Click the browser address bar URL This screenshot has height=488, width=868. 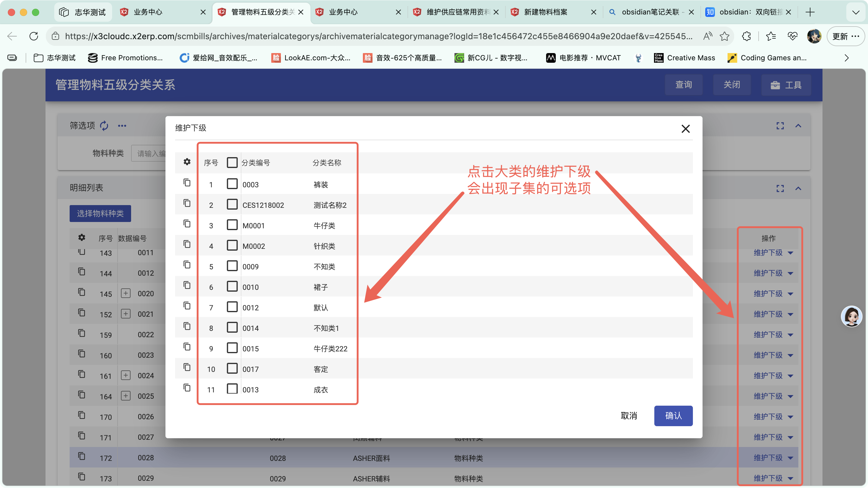pyautogui.click(x=379, y=36)
